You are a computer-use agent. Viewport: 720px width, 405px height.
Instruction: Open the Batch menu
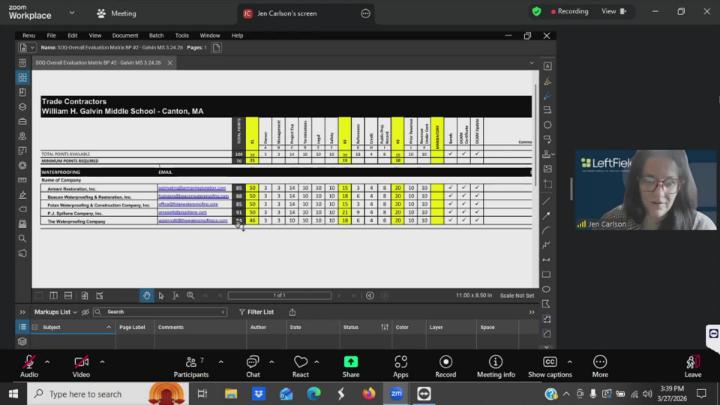(x=156, y=35)
